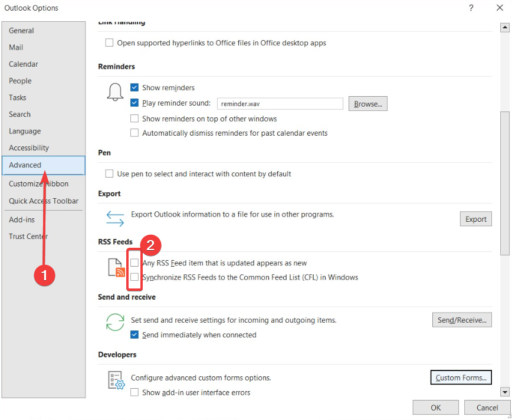The image size is (512, 420).
Task: Open the Quick Access Toolbar category
Action: pos(44,201)
